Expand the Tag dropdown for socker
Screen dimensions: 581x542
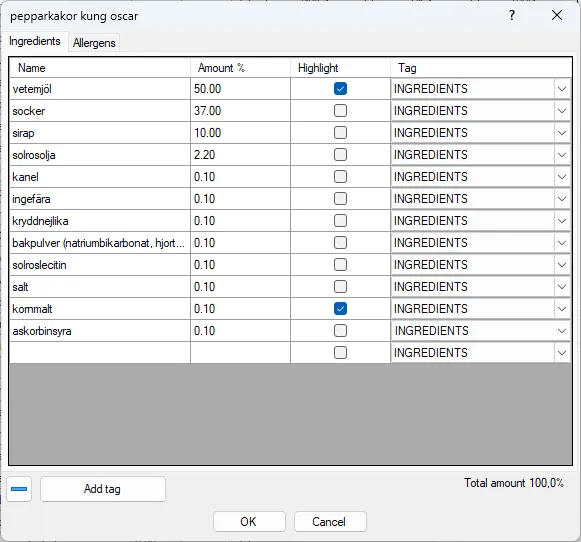pyautogui.click(x=562, y=111)
